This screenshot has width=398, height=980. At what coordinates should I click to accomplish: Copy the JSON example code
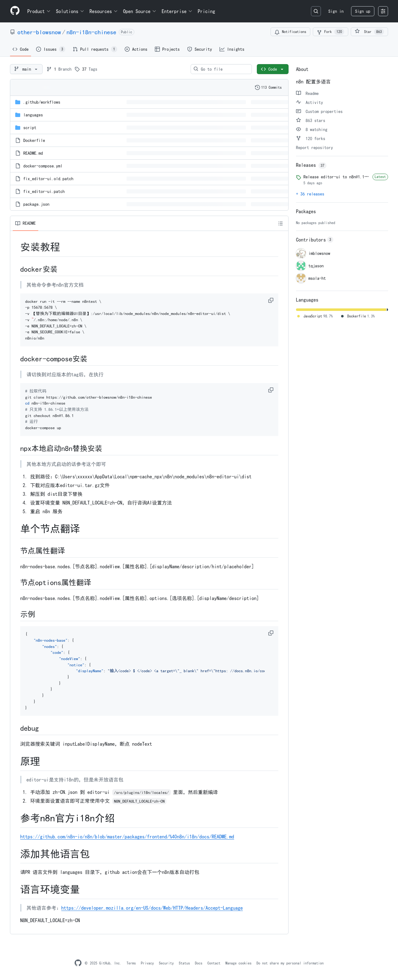(x=271, y=633)
